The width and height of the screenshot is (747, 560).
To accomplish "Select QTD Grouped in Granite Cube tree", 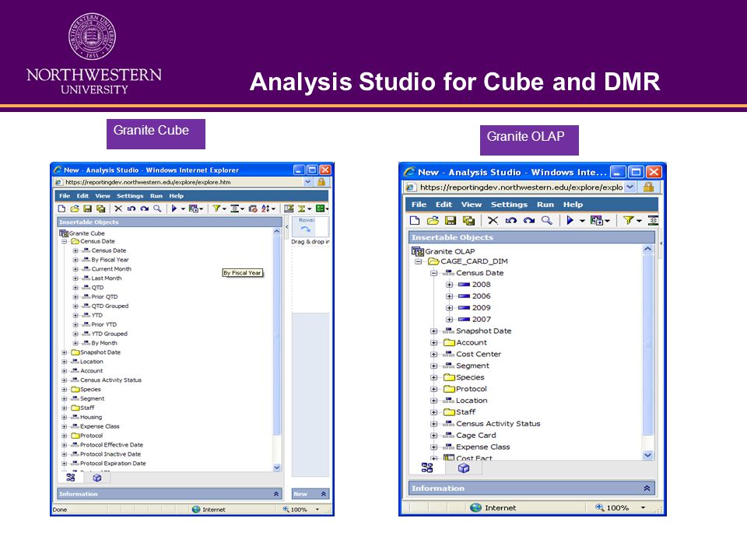I will click(110, 306).
